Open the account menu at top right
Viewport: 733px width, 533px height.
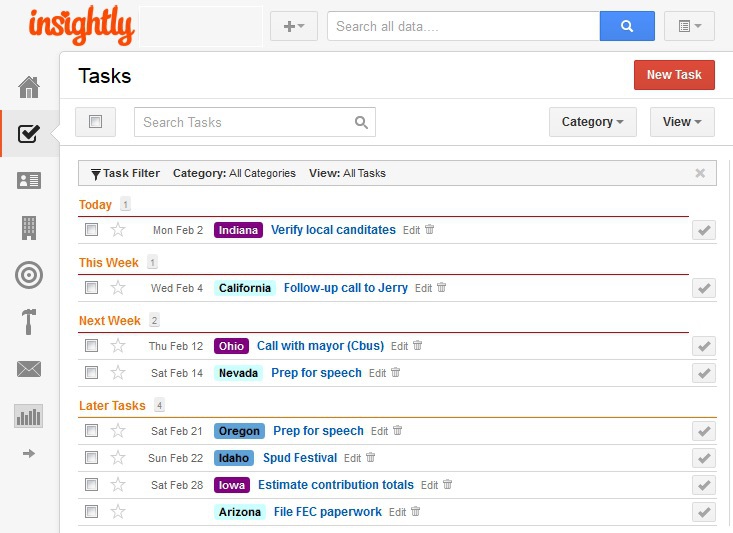point(689,26)
